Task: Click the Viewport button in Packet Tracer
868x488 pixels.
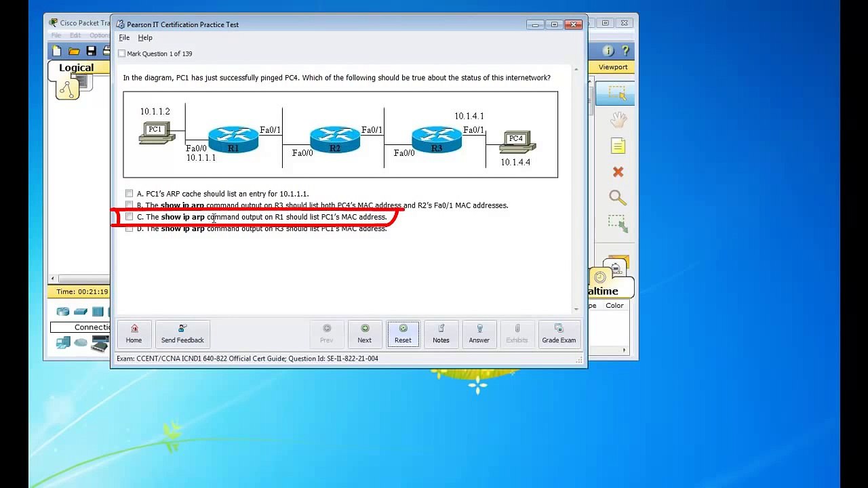Action: (x=613, y=67)
